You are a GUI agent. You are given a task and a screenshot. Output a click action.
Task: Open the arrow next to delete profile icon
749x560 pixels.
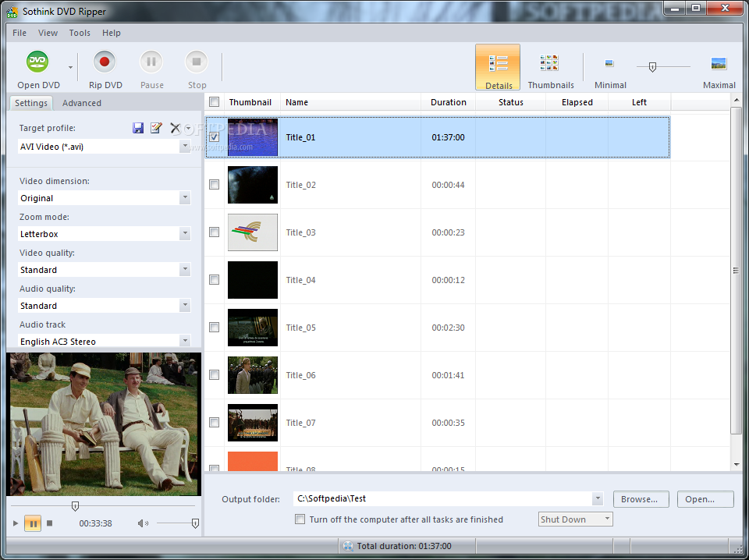(188, 128)
